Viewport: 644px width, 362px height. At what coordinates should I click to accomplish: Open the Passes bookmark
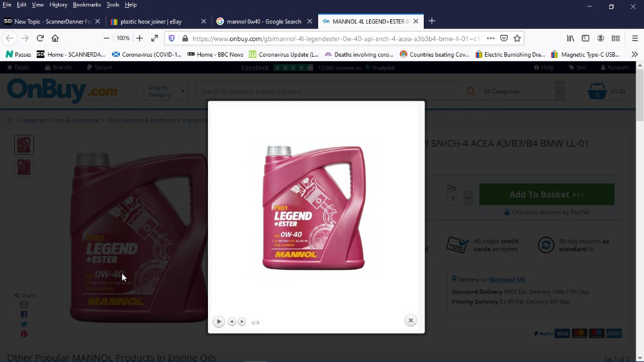(x=19, y=54)
